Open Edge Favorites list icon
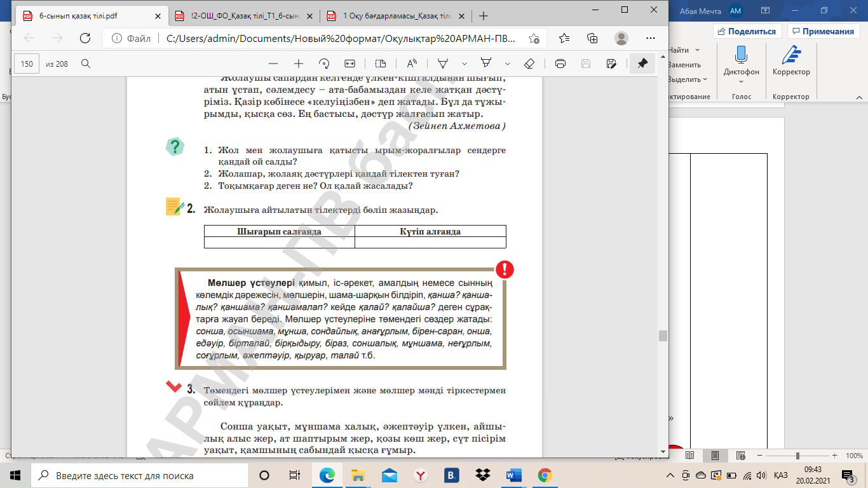Viewport: 868px width, 488px height. tap(564, 38)
